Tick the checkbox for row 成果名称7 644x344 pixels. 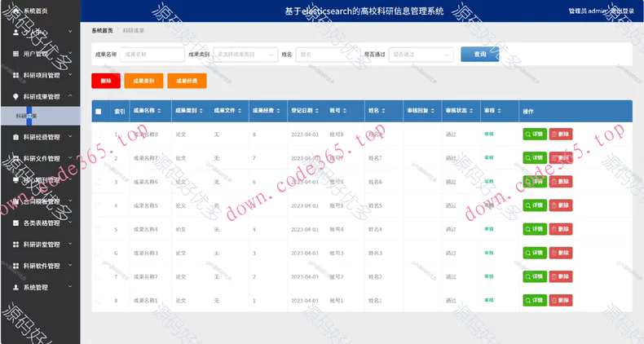[98, 158]
